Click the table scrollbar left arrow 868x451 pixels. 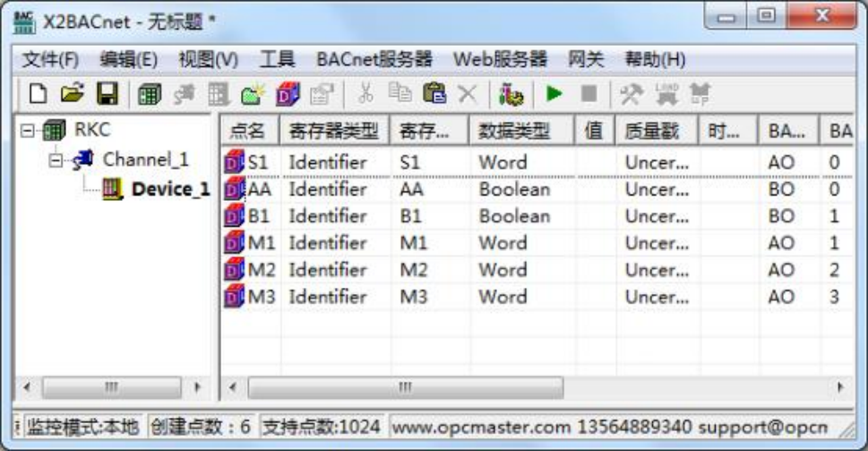pyautogui.click(x=233, y=386)
